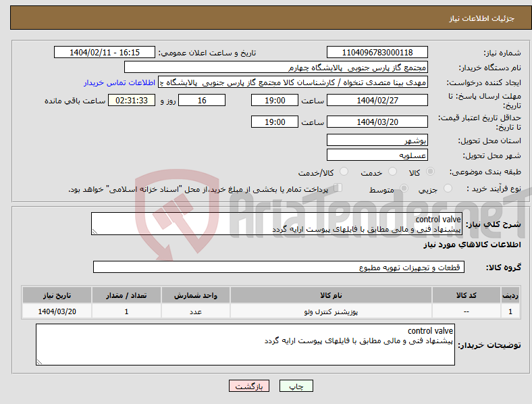The height and width of the screenshot is (404, 532).
Task: Select the خدمت radio button
Action: click(x=392, y=172)
